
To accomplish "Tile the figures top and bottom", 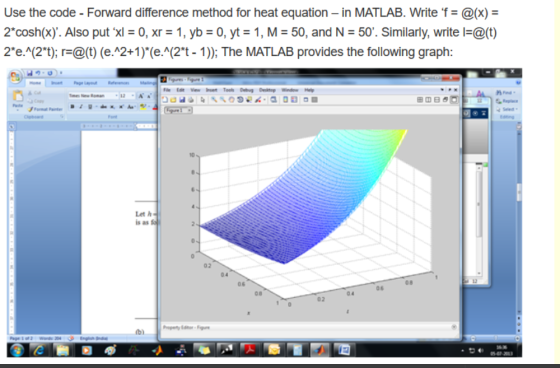I will [437, 100].
